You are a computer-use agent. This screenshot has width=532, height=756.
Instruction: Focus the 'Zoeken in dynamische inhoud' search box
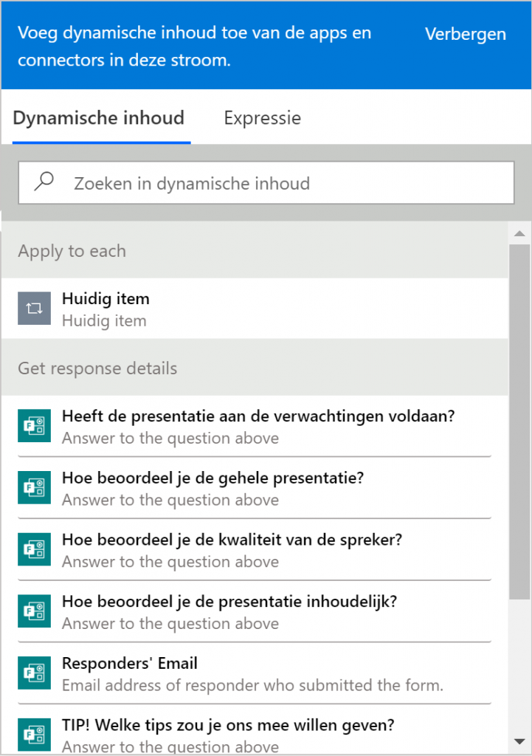pyautogui.click(x=266, y=183)
